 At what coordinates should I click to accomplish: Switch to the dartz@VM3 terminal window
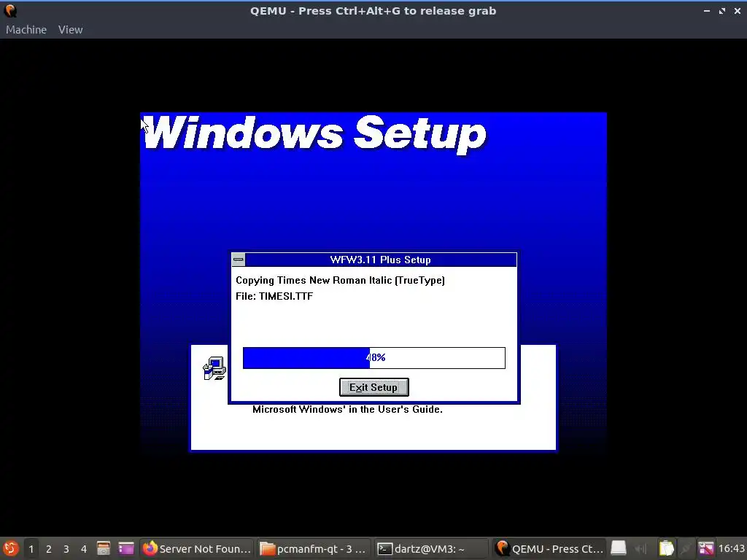point(430,548)
